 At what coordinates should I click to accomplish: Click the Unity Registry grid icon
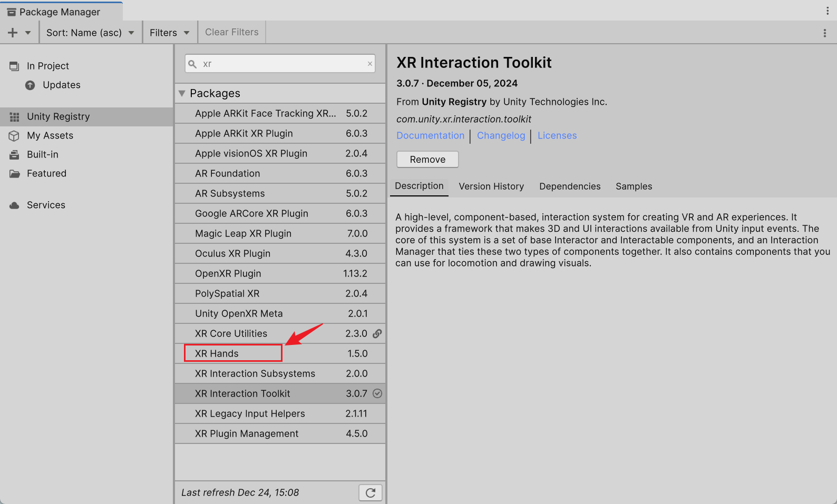pyautogui.click(x=14, y=117)
